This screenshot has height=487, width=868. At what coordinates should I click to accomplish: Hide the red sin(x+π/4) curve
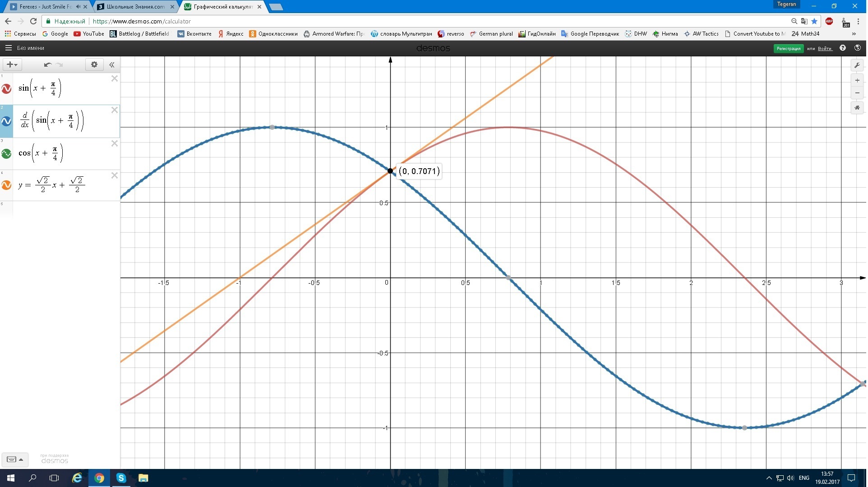6,89
